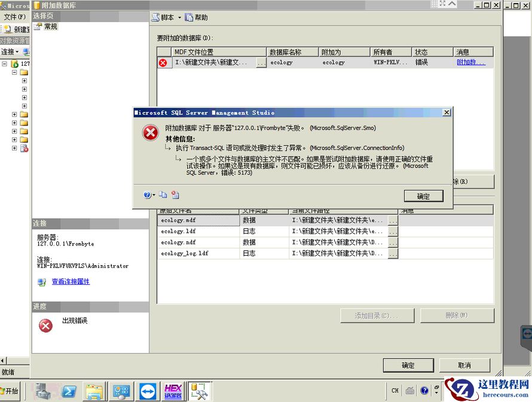This screenshot has width=532, height=402.
Task: Browse path button for the ecology.ndf row
Action: (393, 243)
